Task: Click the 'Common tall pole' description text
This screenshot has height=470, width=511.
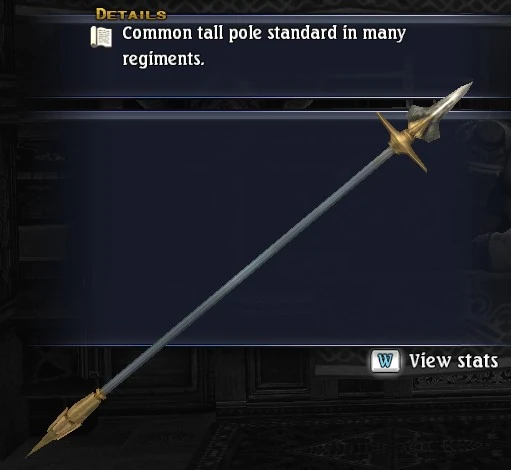Action: point(192,33)
